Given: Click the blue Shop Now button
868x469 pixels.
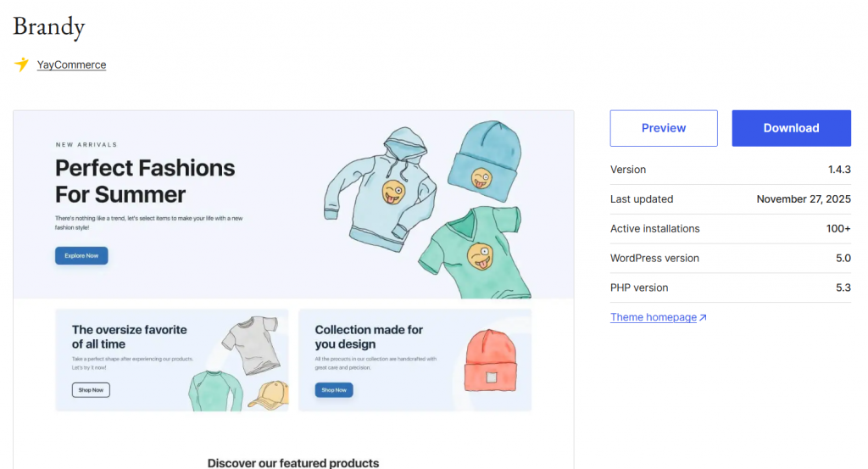Looking at the screenshot, I should point(334,390).
